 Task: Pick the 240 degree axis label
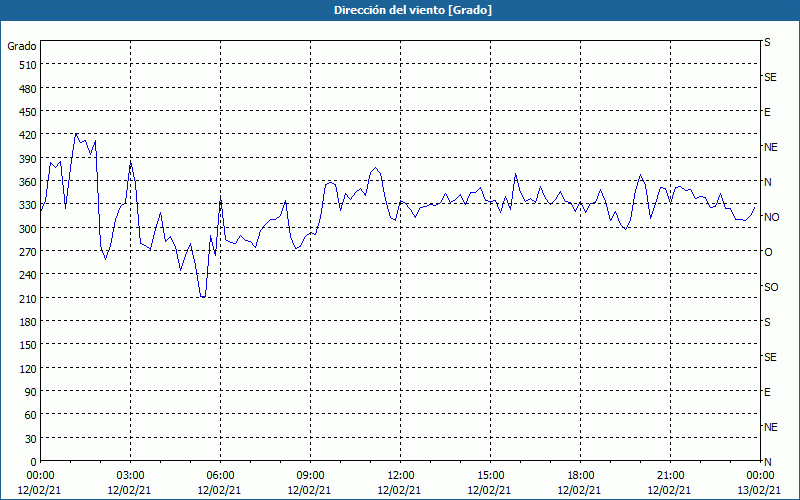point(28,275)
